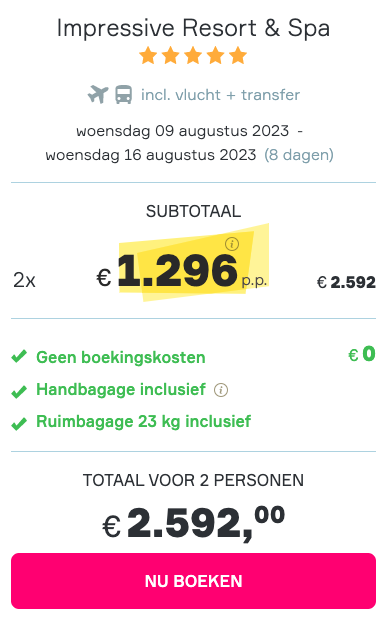The height and width of the screenshot is (621, 389).
Task: Click the € 0 booking cost amount
Action: click(362, 354)
